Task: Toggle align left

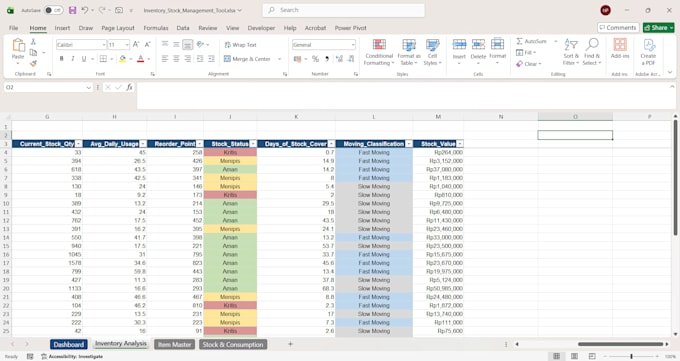Action: 165,59
